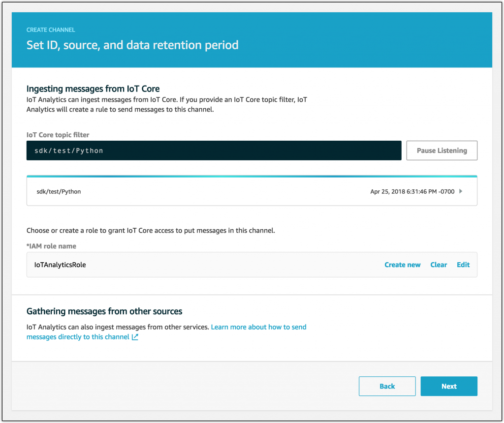The image size is (504, 423).
Task: Click the heading 'Ingesting messages from IoT Core'
Action: (x=93, y=89)
